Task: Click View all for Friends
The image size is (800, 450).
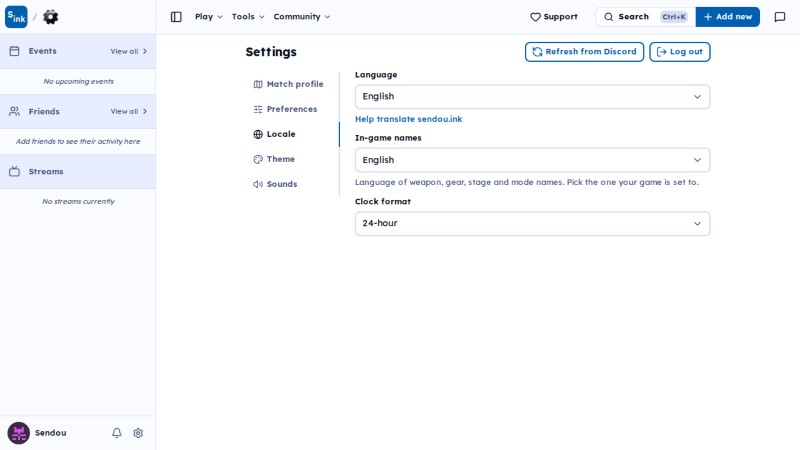Action: 129,111
